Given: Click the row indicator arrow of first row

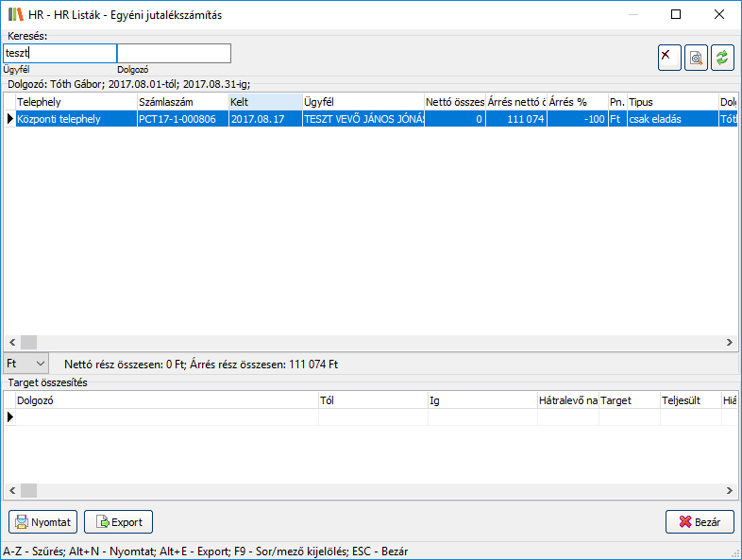Looking at the screenshot, I should click(9, 119).
